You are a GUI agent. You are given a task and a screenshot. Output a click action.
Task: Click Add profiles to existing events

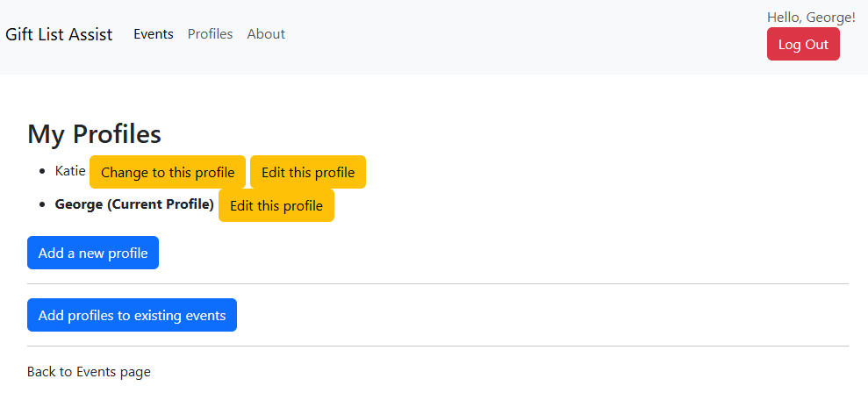click(132, 315)
